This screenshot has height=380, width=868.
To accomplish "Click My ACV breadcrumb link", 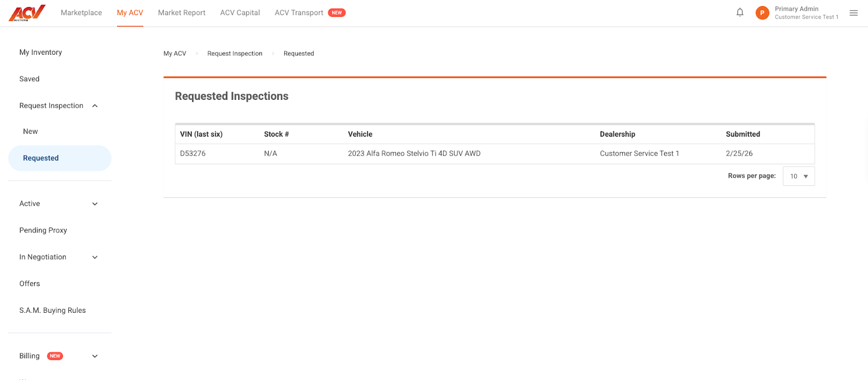I will point(175,53).
